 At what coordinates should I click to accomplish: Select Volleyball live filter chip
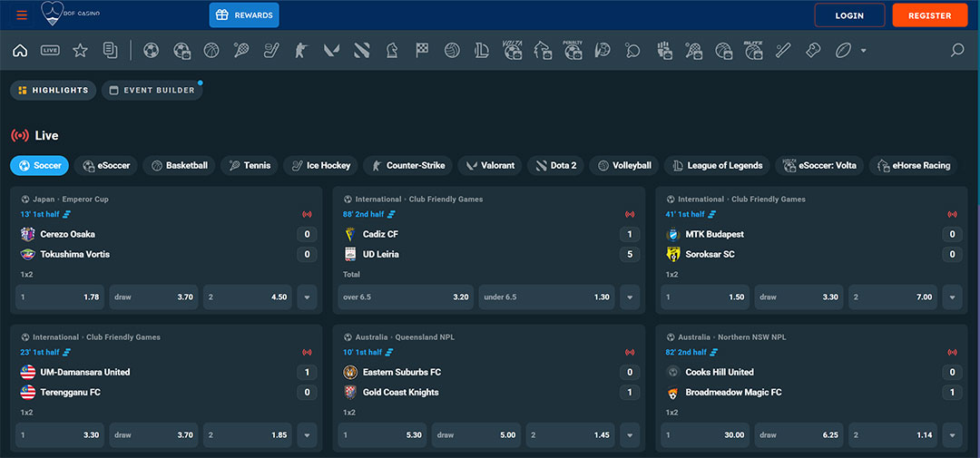point(623,166)
